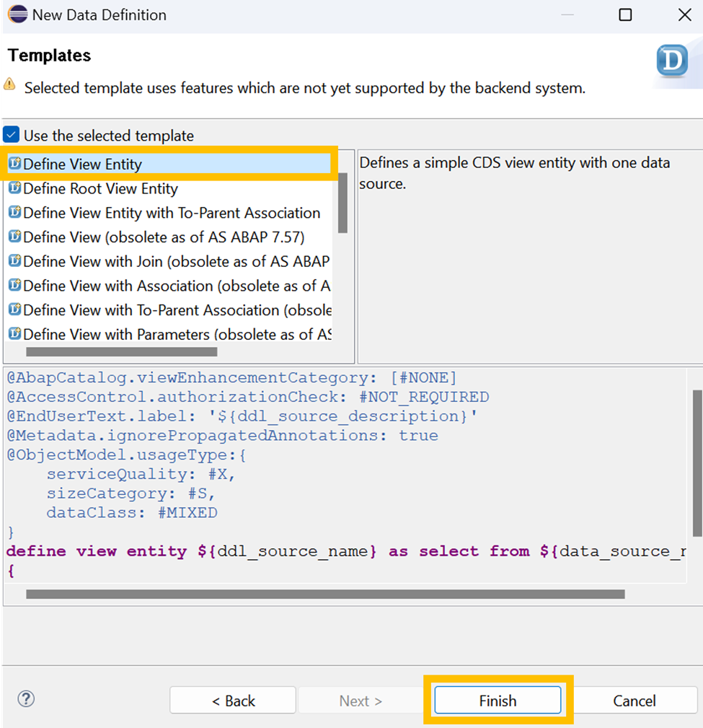Click the sizeCategory: #S line
Image resolution: width=703 pixels, height=728 pixels.
pos(131,493)
